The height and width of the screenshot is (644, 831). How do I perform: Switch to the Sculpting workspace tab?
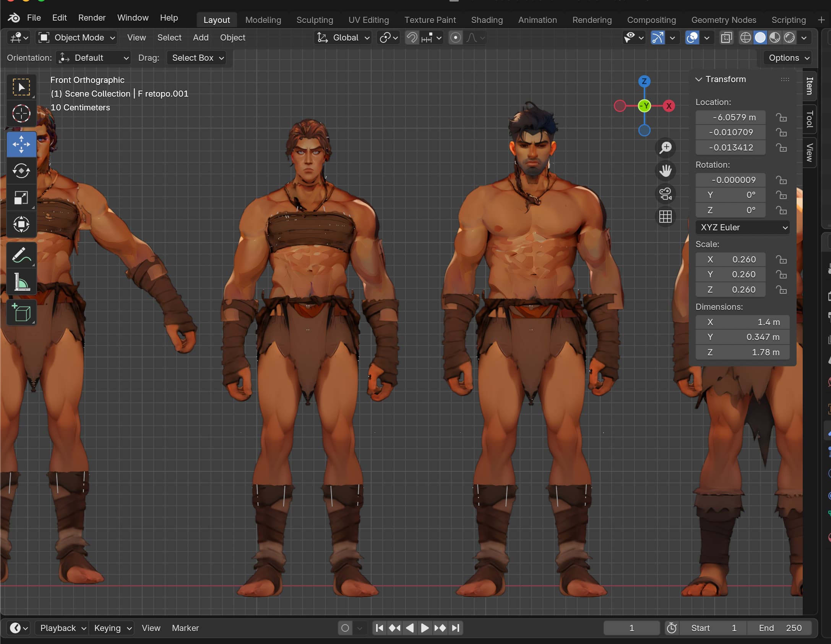click(315, 20)
